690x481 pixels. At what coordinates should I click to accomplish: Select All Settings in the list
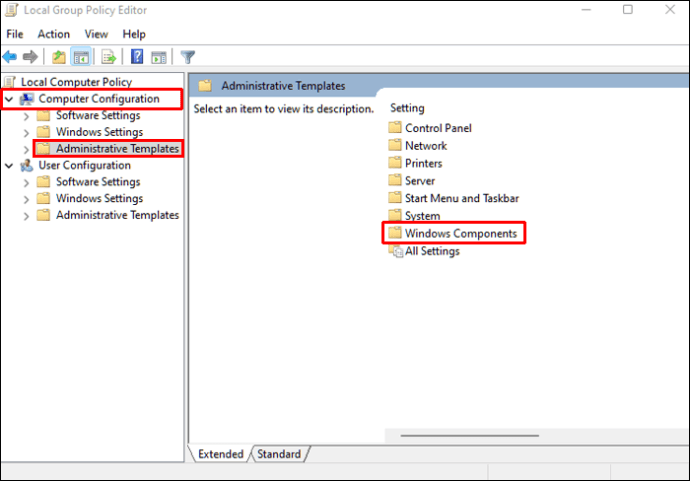point(432,251)
